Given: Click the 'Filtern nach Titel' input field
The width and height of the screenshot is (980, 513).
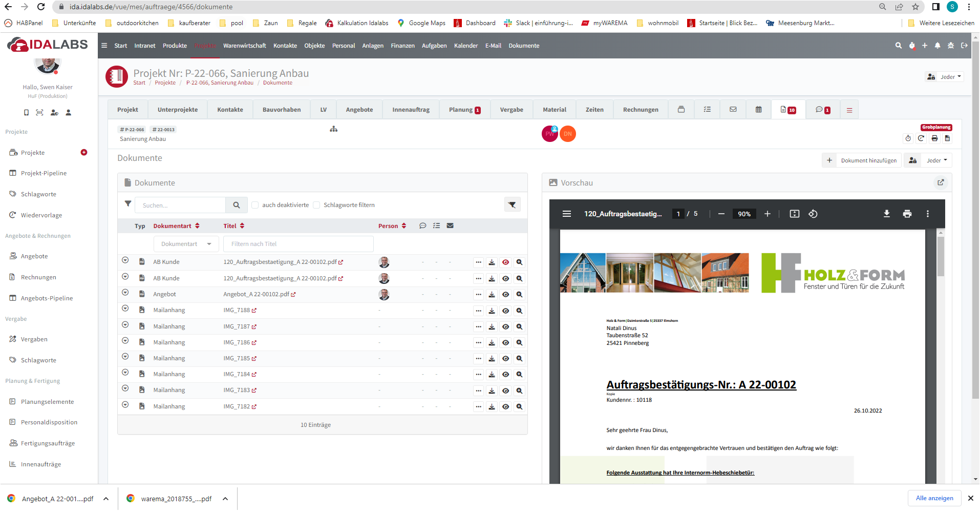Looking at the screenshot, I should click(x=299, y=244).
